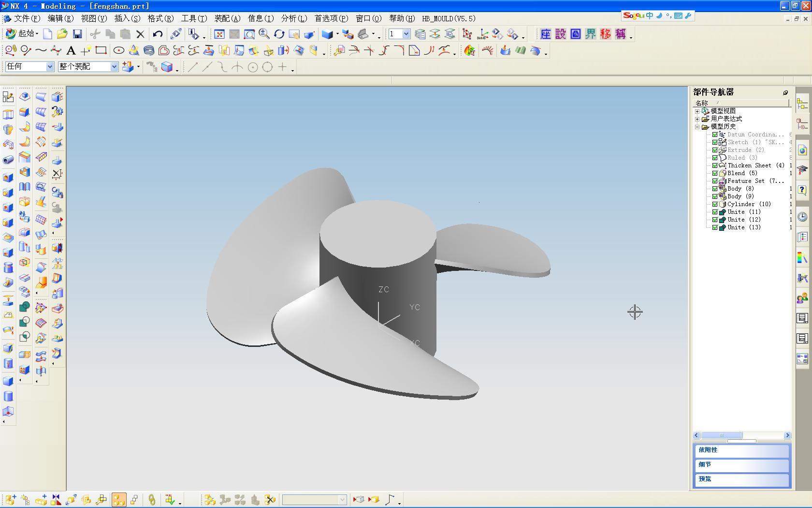Click the WCS origin (0,0,0) icon
This screenshot has height=508, width=812.
[x=482, y=34]
